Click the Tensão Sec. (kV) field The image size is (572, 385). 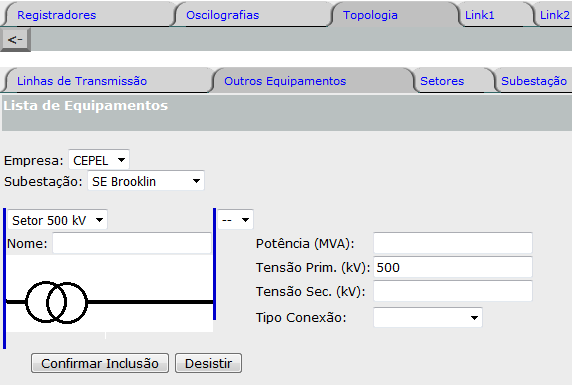tap(453, 291)
